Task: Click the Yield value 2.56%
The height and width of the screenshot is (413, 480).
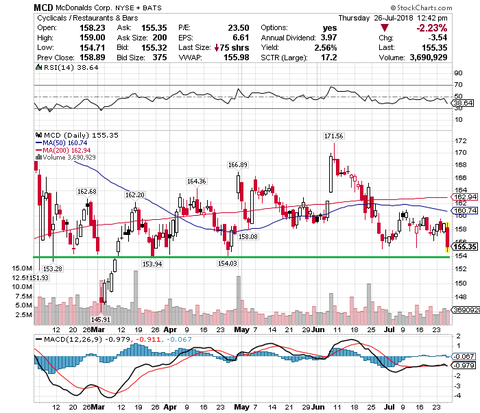Action: (x=325, y=48)
